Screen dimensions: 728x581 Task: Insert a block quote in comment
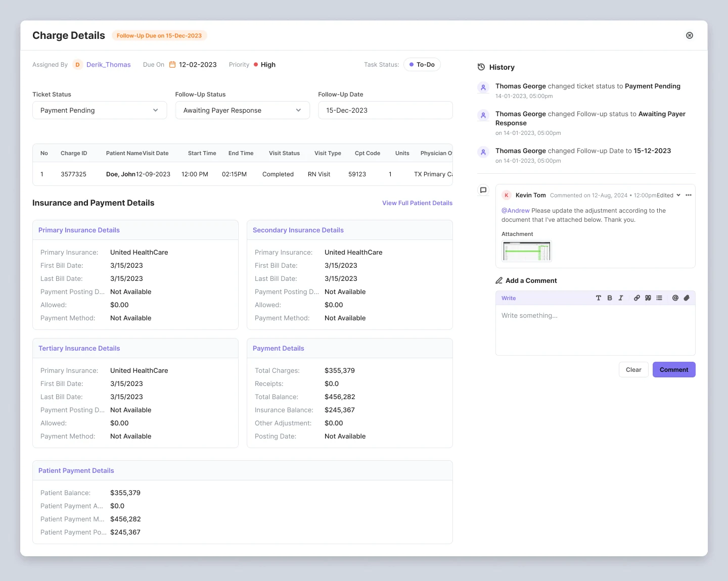pyautogui.click(x=648, y=298)
